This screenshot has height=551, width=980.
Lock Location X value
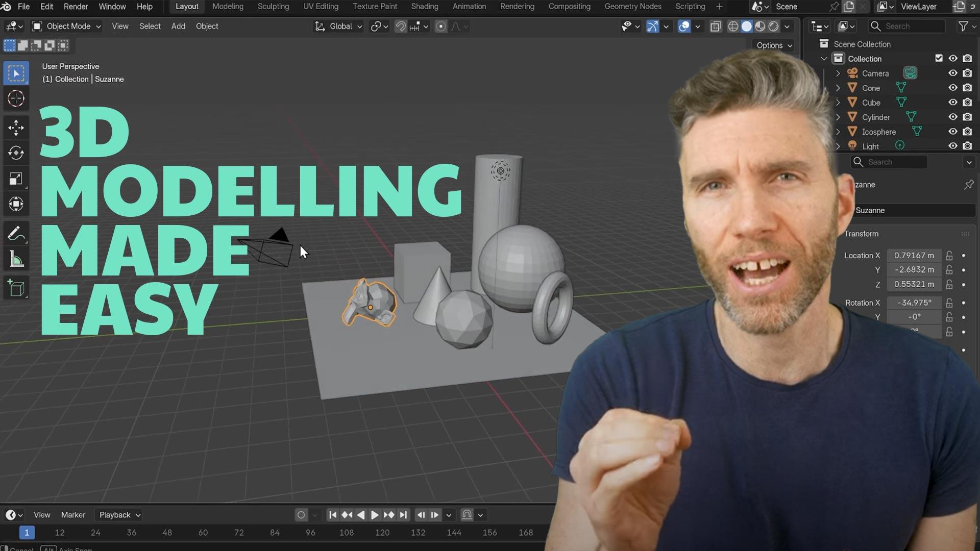949,256
